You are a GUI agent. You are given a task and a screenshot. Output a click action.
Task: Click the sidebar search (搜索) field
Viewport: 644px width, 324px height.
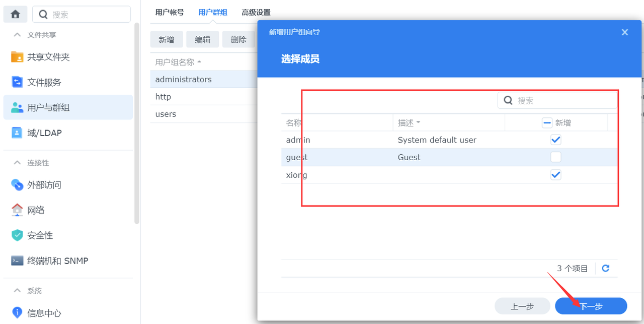point(82,14)
